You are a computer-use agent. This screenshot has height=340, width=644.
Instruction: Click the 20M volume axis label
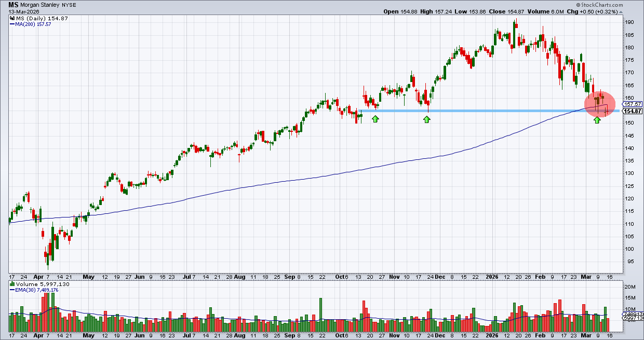pyautogui.click(x=629, y=287)
